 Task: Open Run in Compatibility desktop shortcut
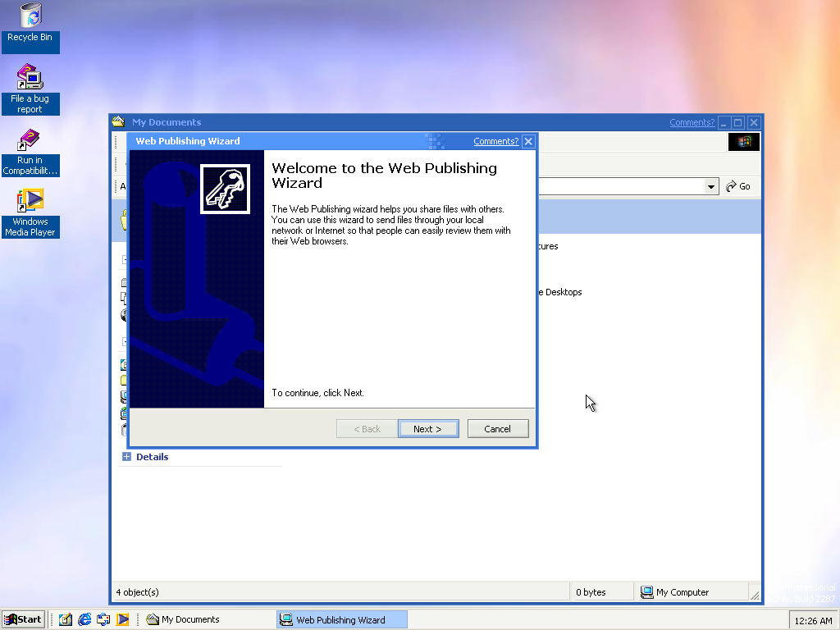[30, 152]
